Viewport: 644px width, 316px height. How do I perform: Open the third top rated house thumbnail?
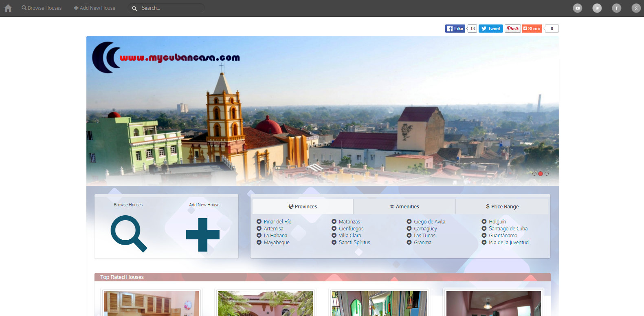click(x=380, y=303)
